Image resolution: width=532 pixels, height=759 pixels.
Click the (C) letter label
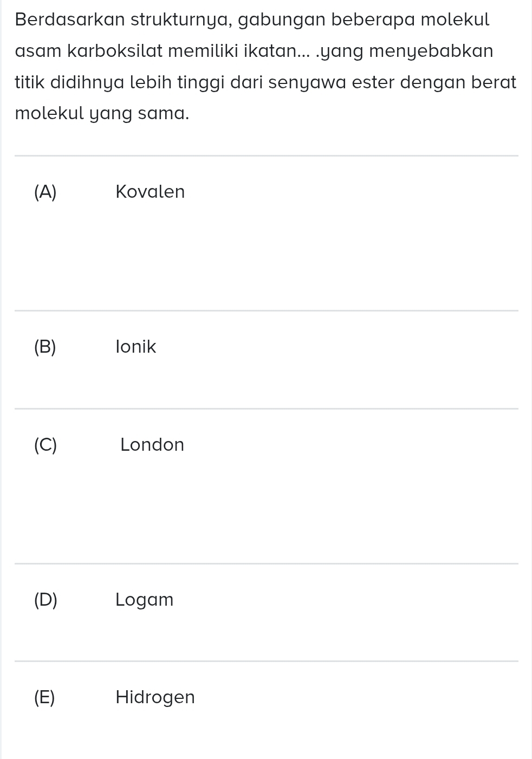[45, 445]
